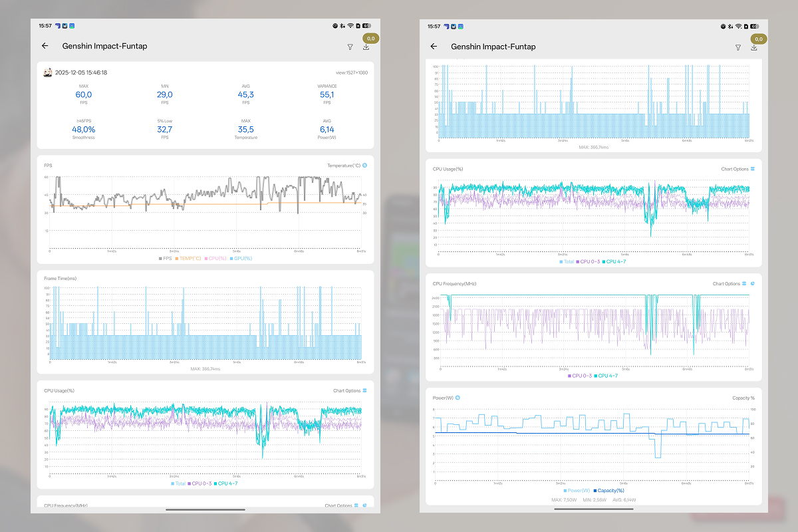Screen dimensions: 798x532
Task: Toggle the TEMP(°C) legend series
Action: coord(189,258)
